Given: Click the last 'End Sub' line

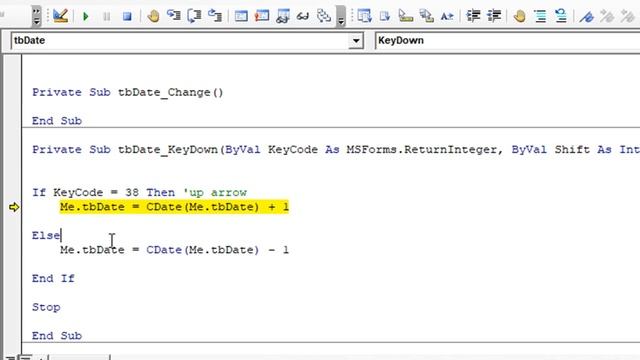Looking at the screenshot, I should click(57, 336).
